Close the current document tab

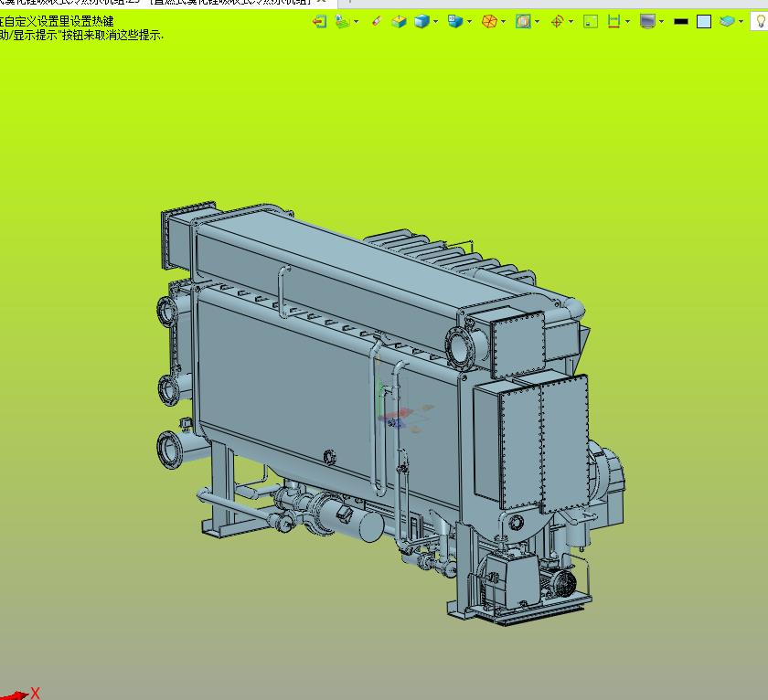(321, 2)
